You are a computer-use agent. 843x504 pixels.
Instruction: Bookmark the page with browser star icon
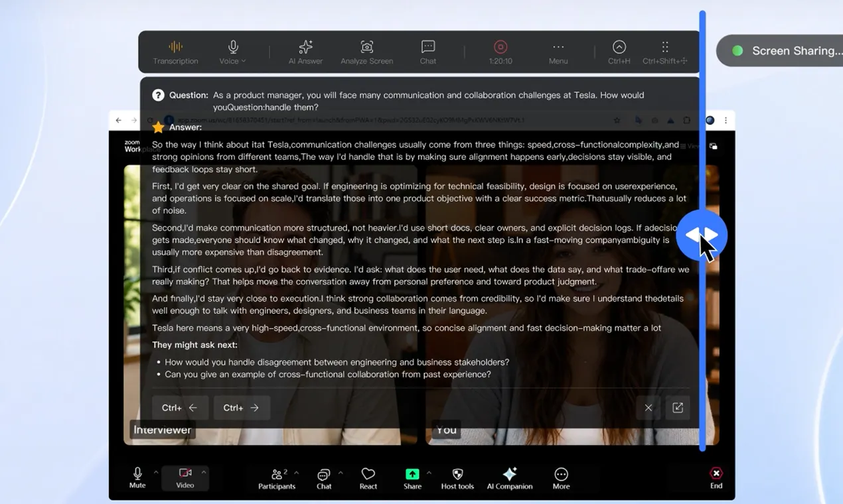click(617, 120)
